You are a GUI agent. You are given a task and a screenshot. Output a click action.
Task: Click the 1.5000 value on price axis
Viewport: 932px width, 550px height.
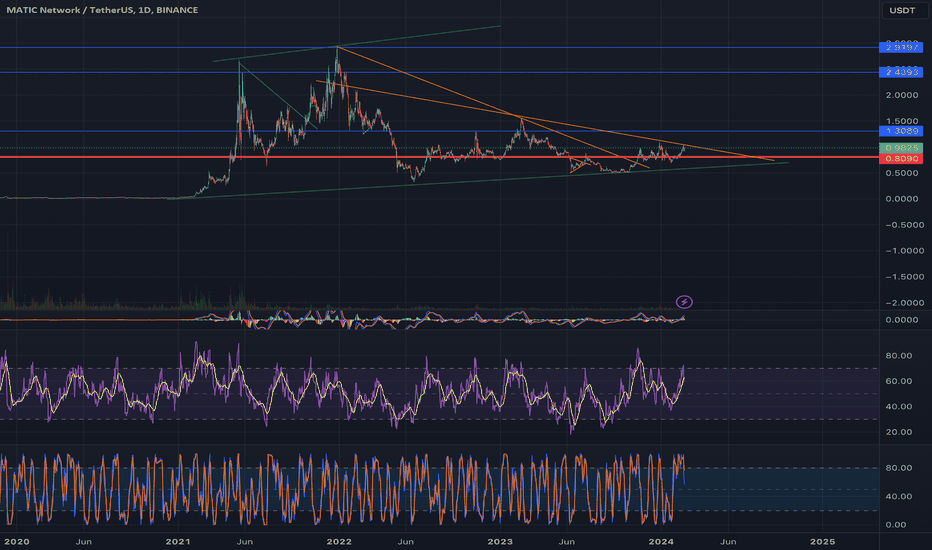902,121
